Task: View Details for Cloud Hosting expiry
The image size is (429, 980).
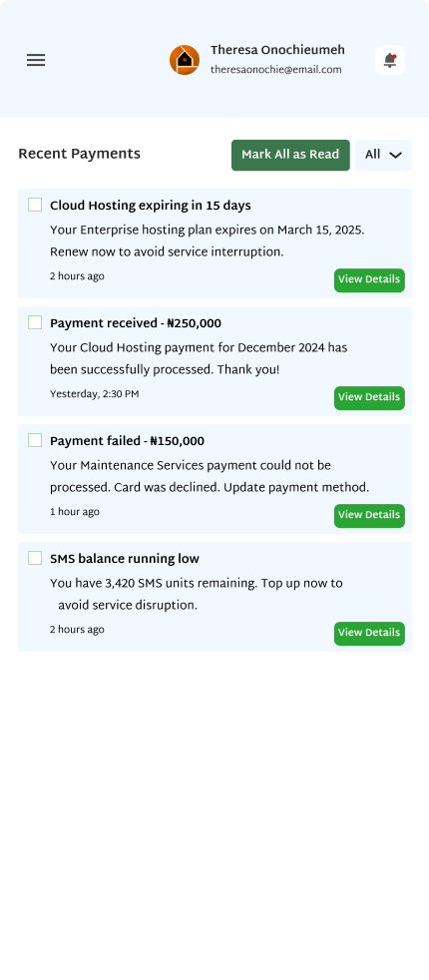Action: (x=369, y=280)
